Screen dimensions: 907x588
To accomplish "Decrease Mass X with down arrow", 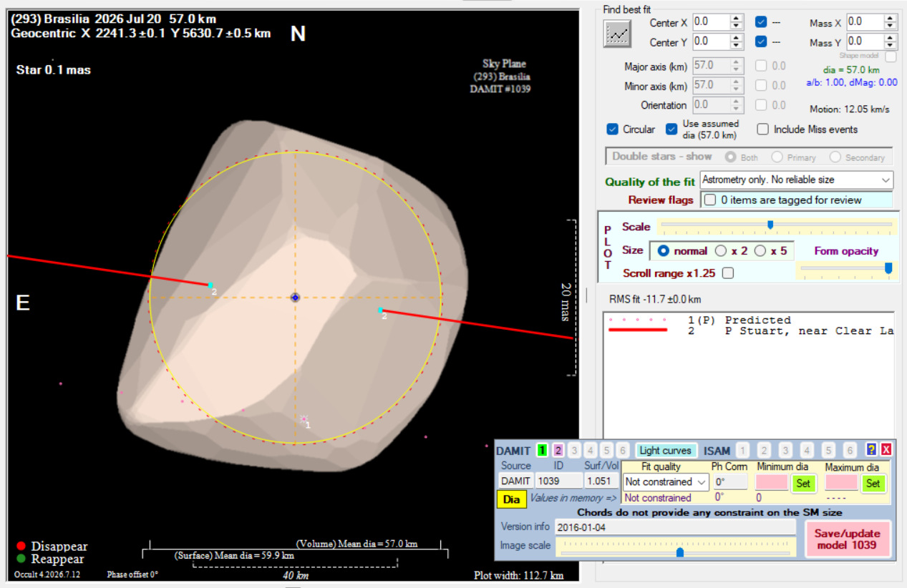I will tap(891, 26).
